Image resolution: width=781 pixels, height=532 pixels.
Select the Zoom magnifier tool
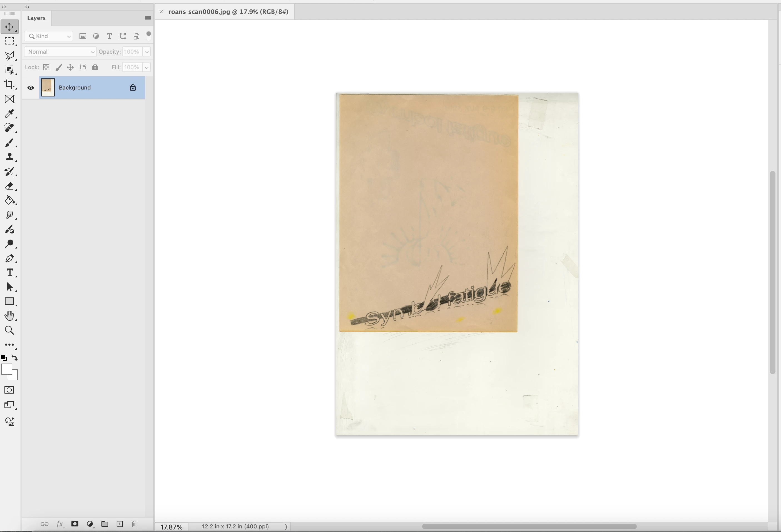point(9,330)
